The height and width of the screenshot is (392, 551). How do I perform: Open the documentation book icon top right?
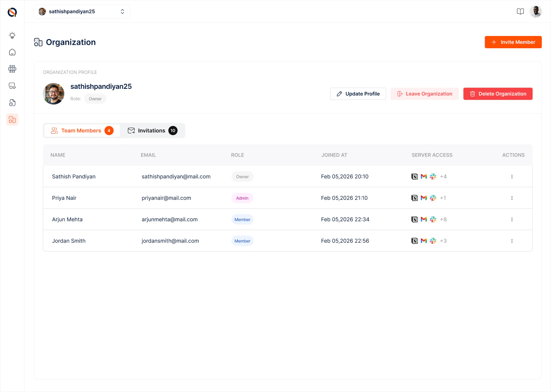coord(520,11)
